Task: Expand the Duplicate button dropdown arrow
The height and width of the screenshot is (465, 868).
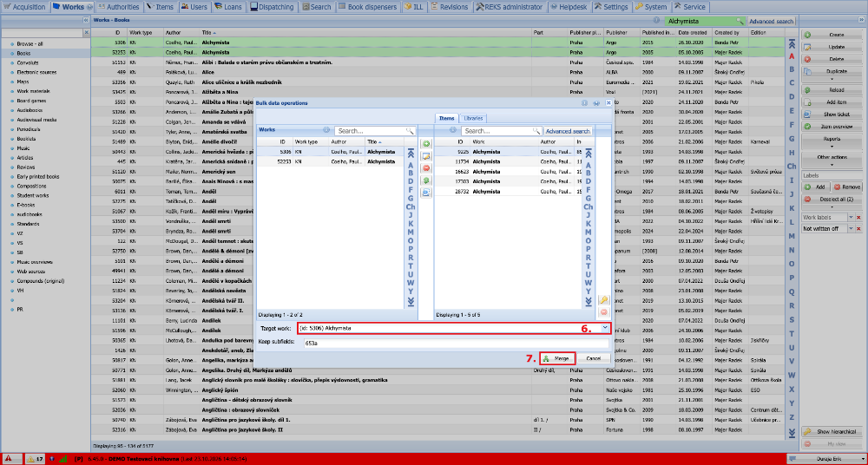Action: point(832,81)
